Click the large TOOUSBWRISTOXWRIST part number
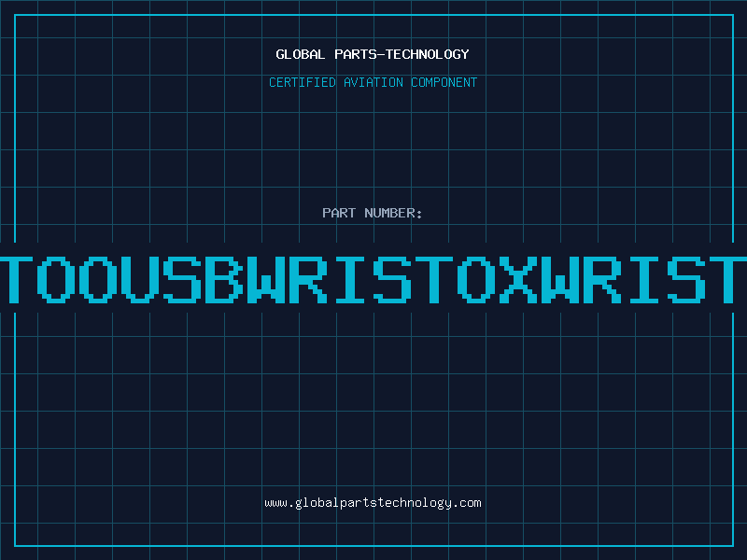 (373, 279)
